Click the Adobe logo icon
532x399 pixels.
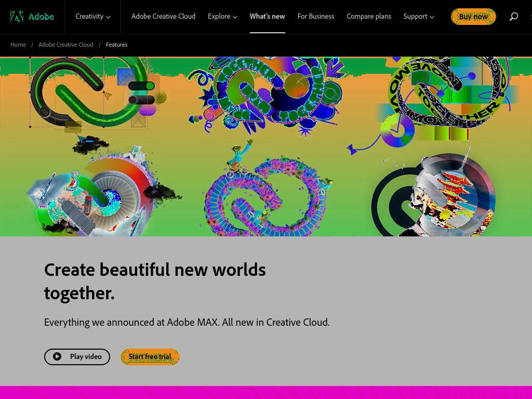[17, 16]
